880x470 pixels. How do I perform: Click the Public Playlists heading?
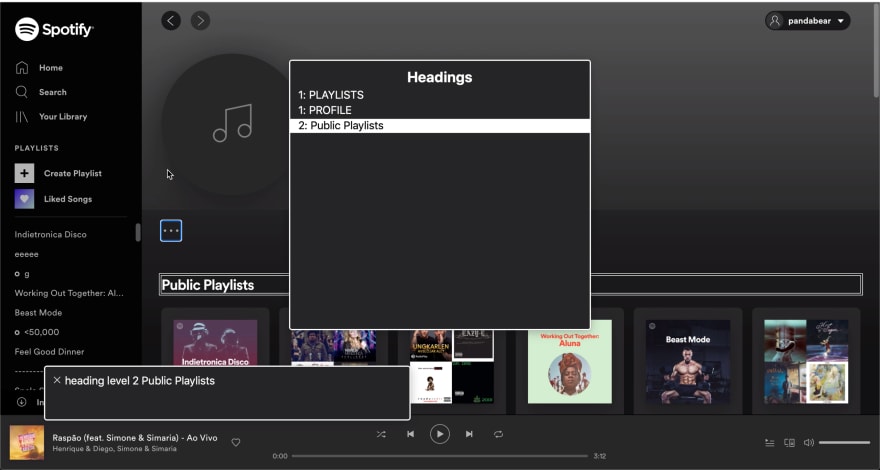[208, 285]
